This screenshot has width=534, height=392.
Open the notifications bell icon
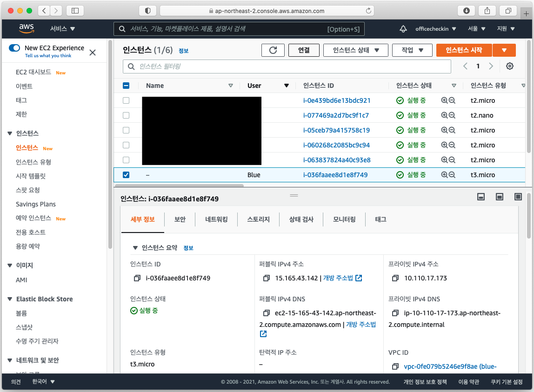(403, 29)
